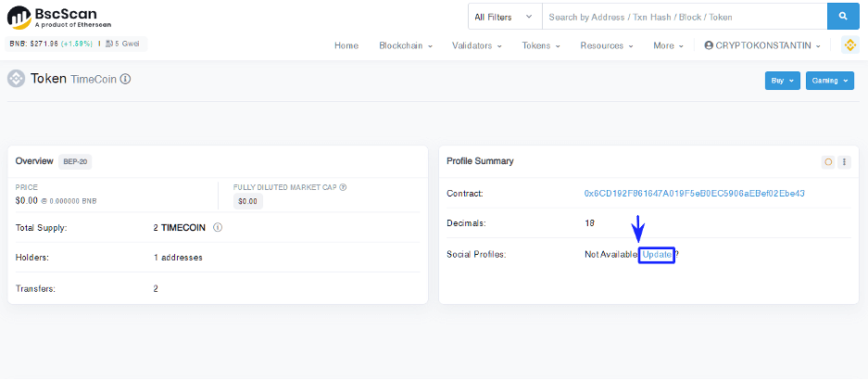868x380 pixels.
Task: Go to the Home page
Action: [x=346, y=46]
